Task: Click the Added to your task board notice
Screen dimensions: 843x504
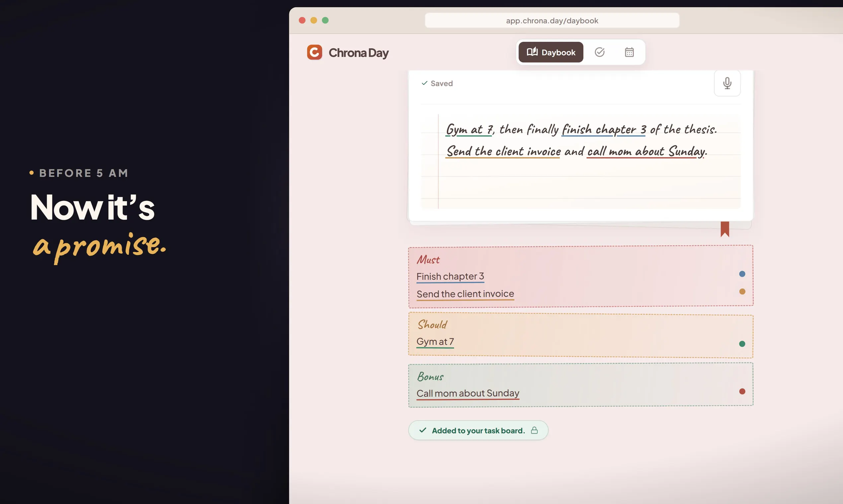Action: tap(478, 430)
